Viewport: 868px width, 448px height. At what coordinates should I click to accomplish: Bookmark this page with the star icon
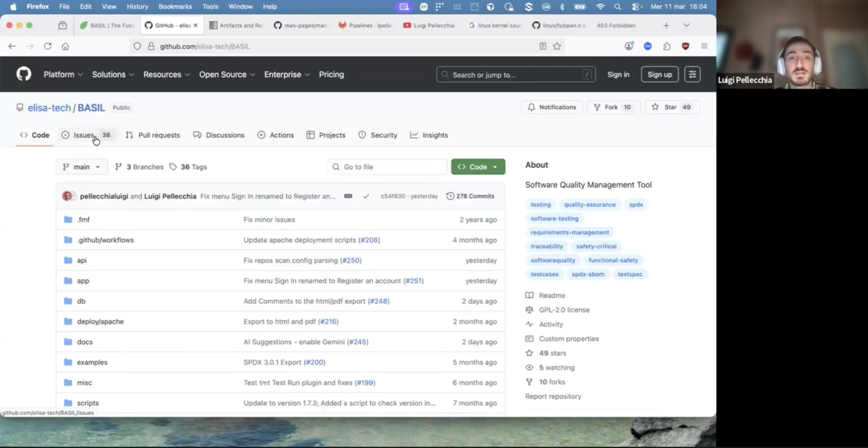pos(557,46)
